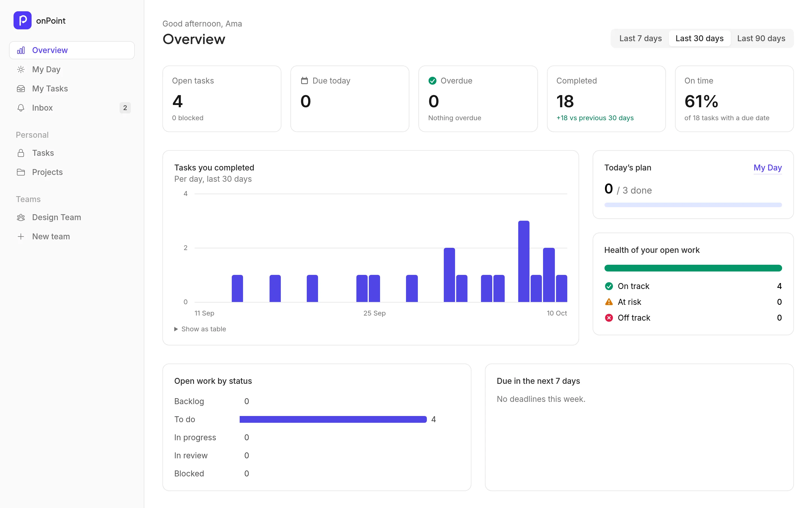Image resolution: width=812 pixels, height=508 pixels.
Task: Click the My Day sun icon
Action: click(x=21, y=69)
